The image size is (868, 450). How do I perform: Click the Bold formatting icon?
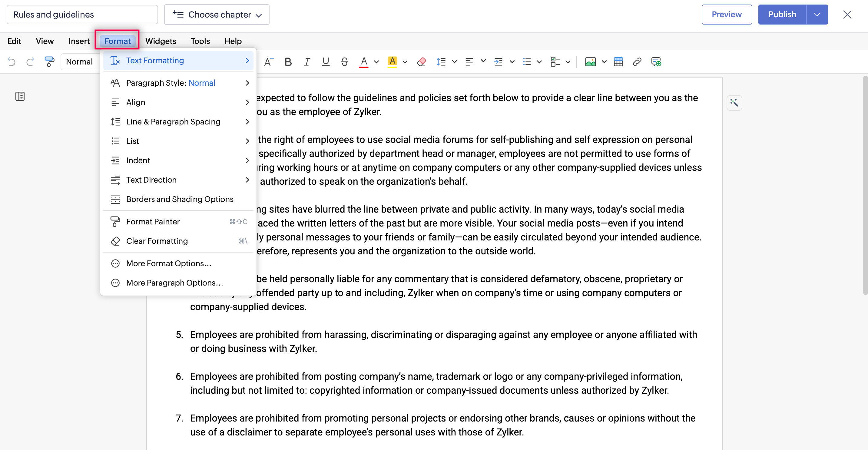[288, 62]
